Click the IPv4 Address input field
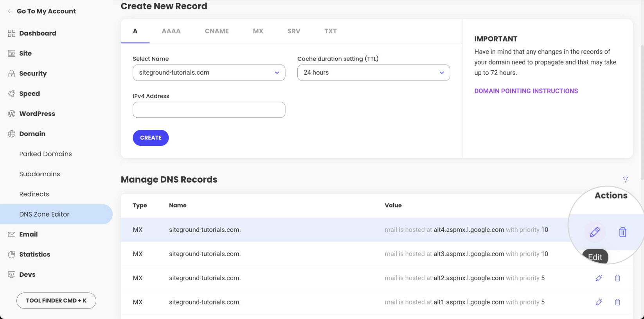 209,110
